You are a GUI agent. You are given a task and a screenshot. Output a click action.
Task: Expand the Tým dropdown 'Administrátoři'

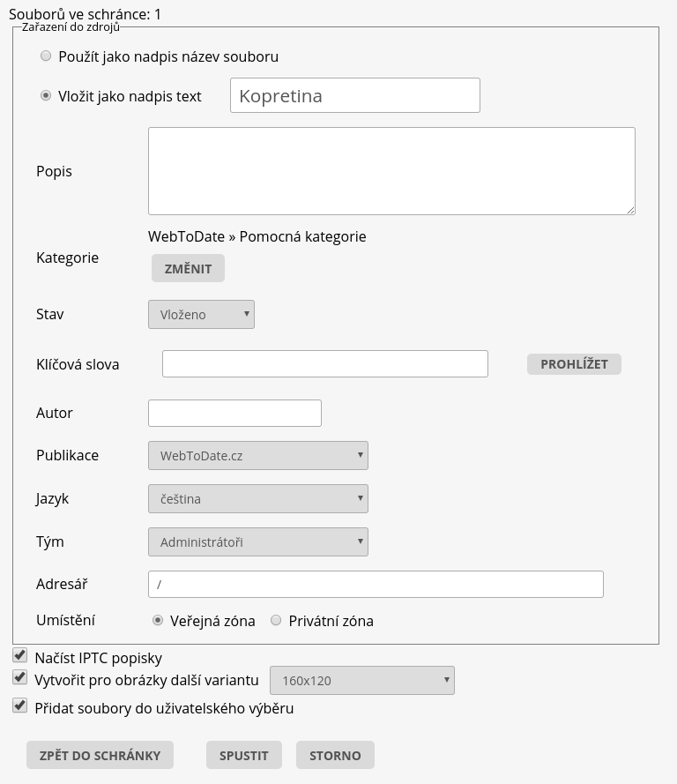[257, 542]
